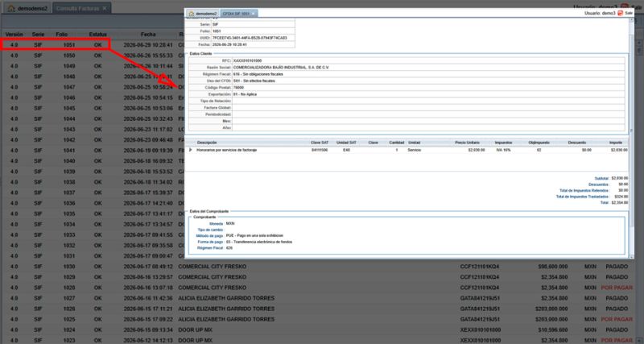Sort the invoice list by Versión column
The image size is (644, 344).
(x=14, y=34)
